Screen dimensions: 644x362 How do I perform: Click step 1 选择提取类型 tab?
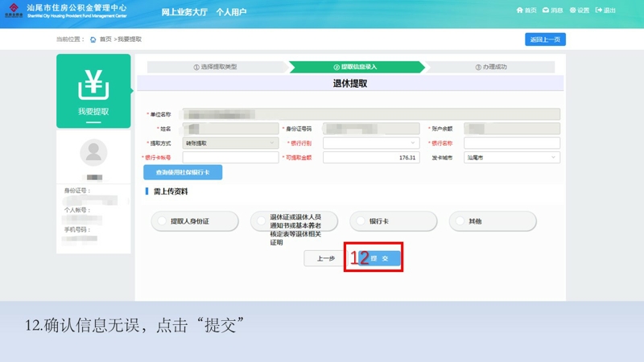tap(216, 67)
